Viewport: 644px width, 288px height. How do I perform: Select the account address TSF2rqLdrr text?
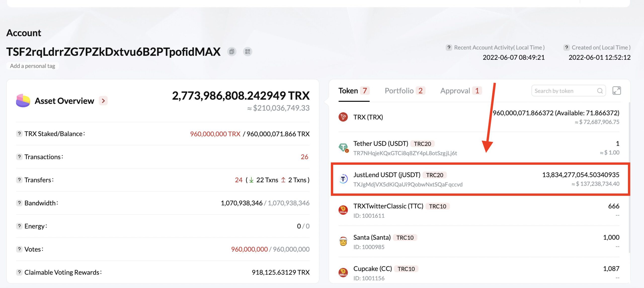click(x=113, y=52)
